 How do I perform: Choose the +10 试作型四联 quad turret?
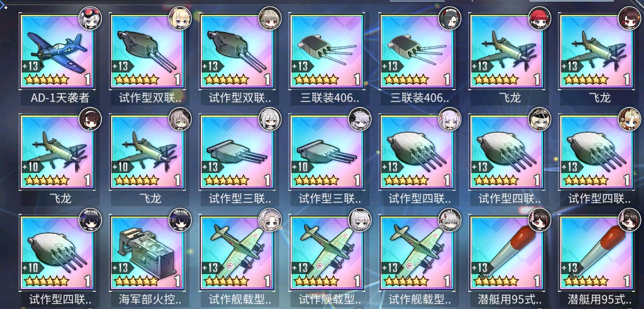[57, 253]
